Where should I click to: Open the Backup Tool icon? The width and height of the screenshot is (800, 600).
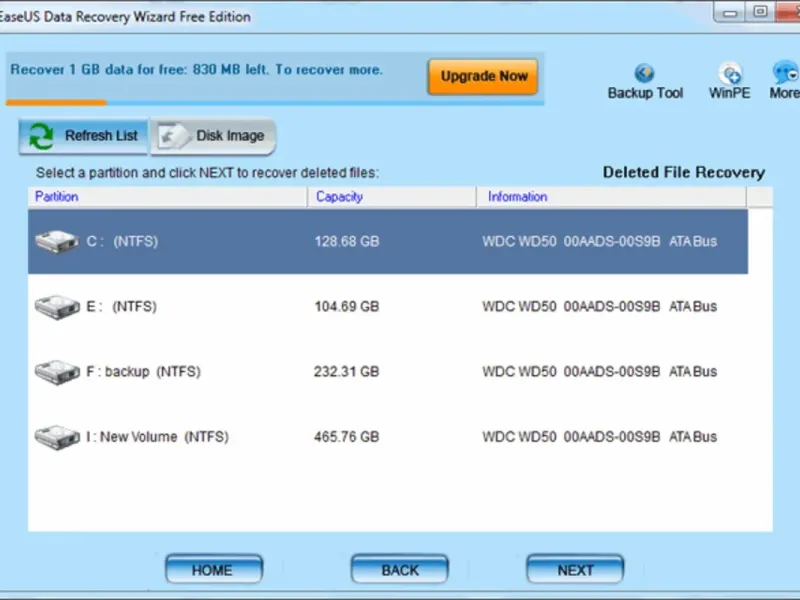644,73
